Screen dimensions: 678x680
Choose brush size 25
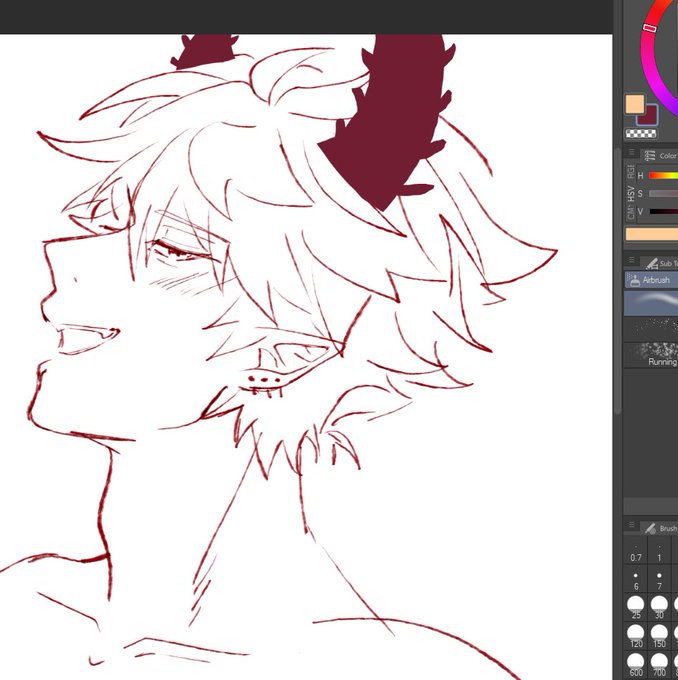[636, 608]
